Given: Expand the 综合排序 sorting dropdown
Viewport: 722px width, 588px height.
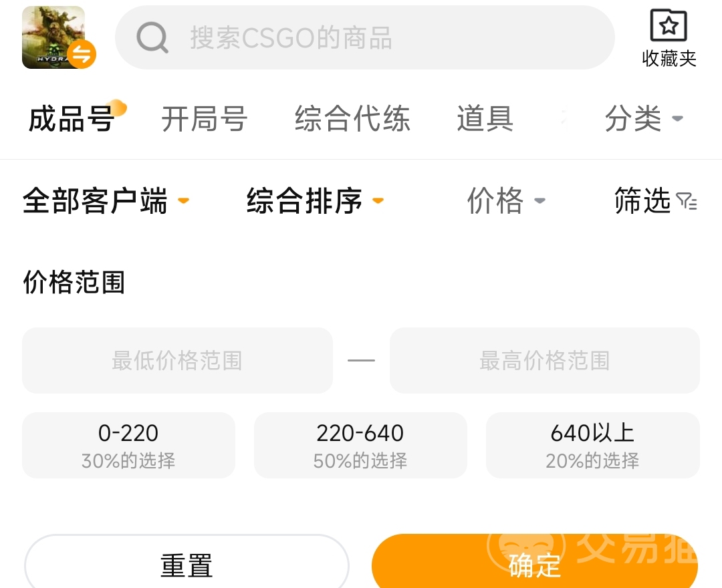Looking at the screenshot, I should coord(316,200).
